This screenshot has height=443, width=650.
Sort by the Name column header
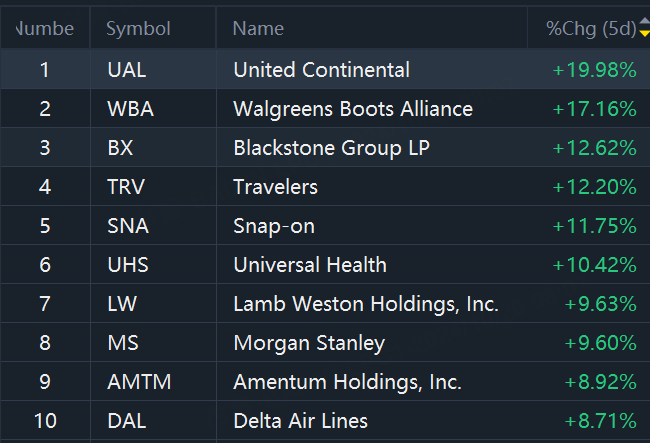tap(258, 29)
